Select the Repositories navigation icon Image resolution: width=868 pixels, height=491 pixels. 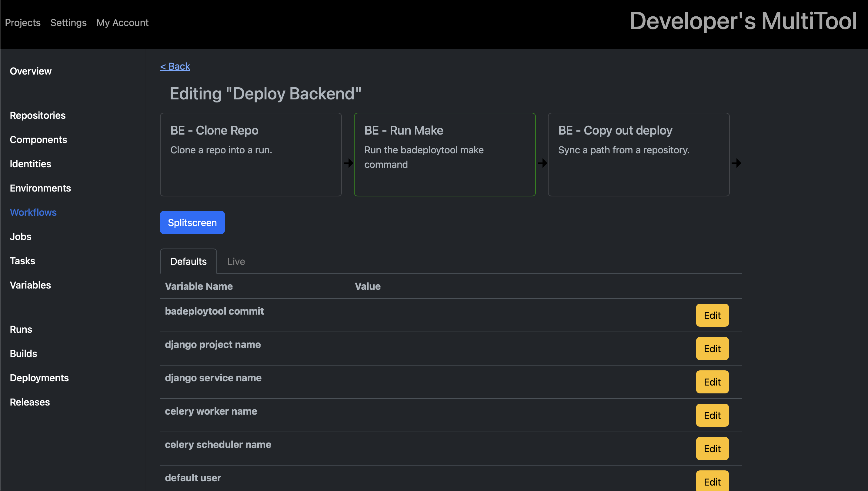(x=37, y=115)
